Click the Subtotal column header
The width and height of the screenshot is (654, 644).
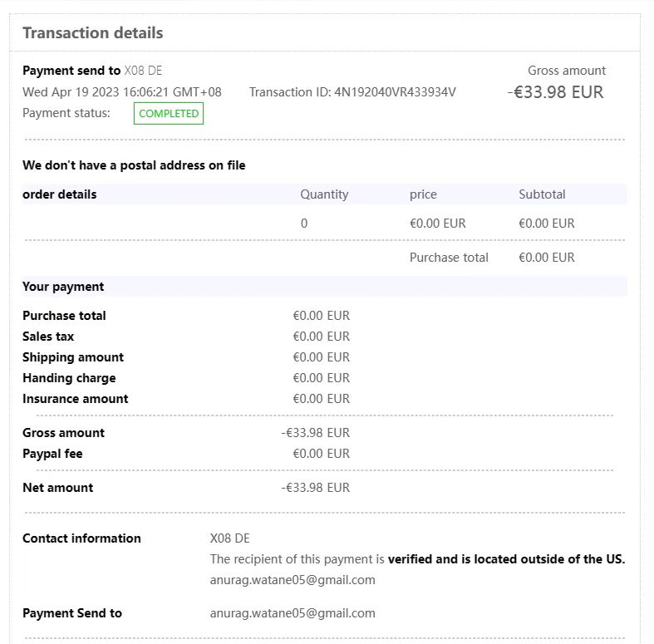click(542, 194)
